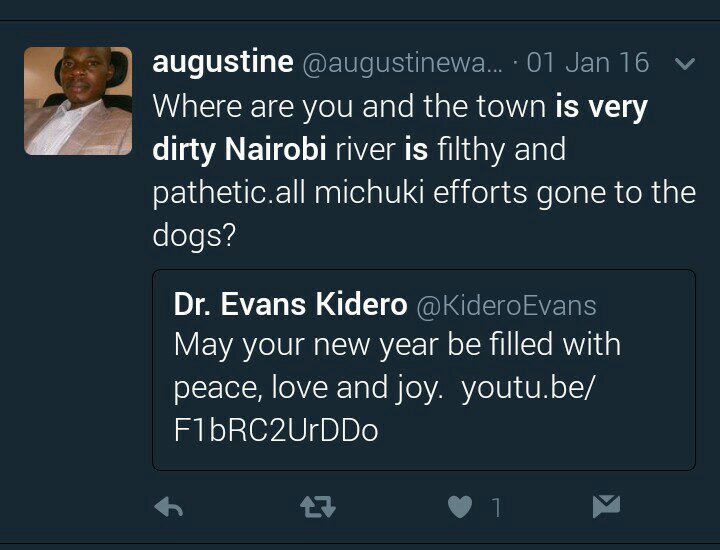Open Dr. Evans Kidero's profile name

[290, 305]
